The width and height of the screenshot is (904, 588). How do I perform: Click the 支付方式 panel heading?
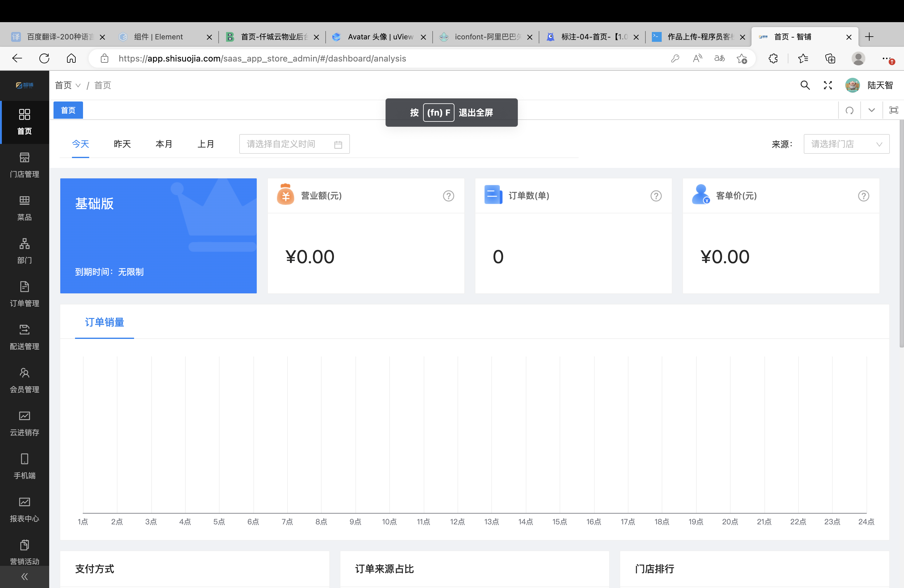(95, 569)
